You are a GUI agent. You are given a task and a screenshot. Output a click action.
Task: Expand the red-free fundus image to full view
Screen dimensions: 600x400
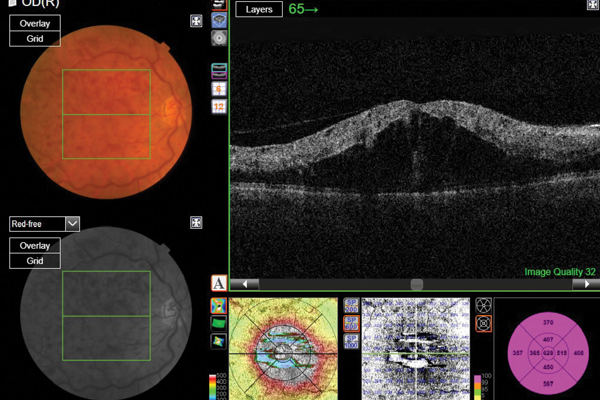click(196, 223)
